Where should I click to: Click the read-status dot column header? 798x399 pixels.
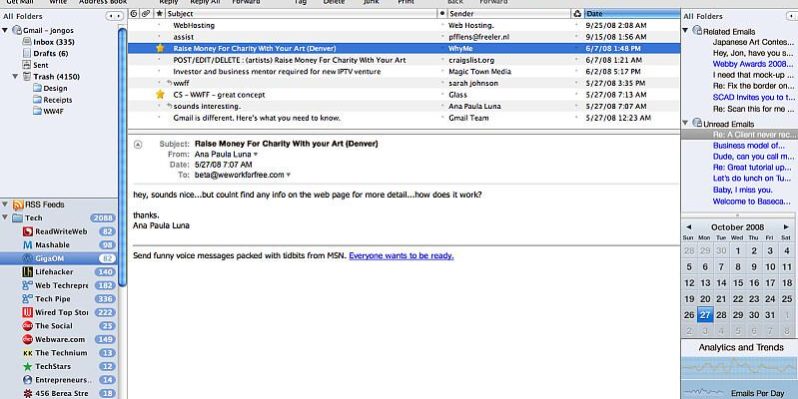pyautogui.click(x=442, y=14)
